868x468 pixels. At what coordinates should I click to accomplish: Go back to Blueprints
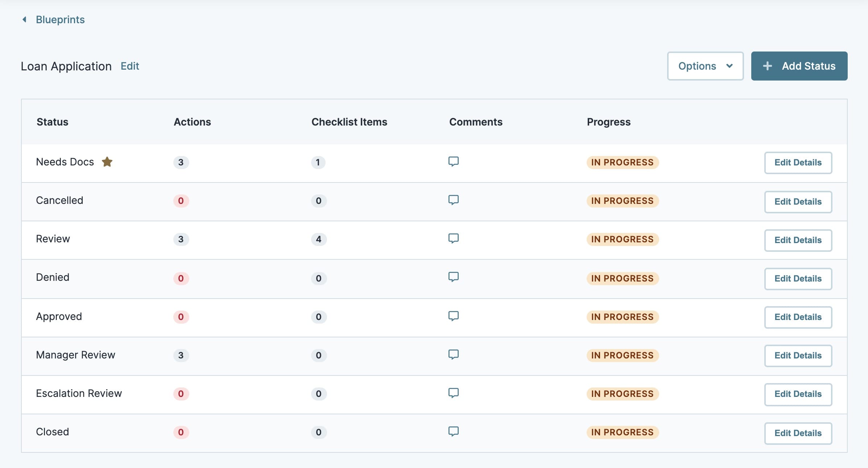pos(60,20)
